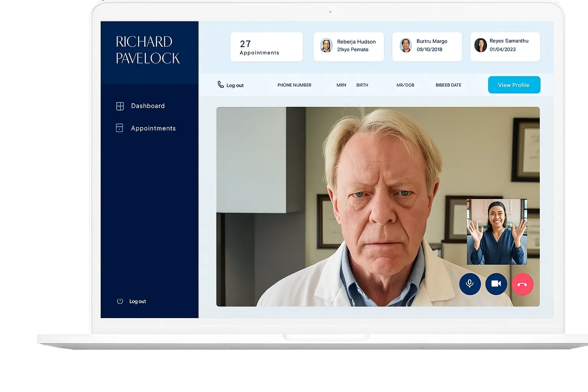Click Reyes Samanthu's avatar
This screenshot has width=588, height=392.
[481, 45]
